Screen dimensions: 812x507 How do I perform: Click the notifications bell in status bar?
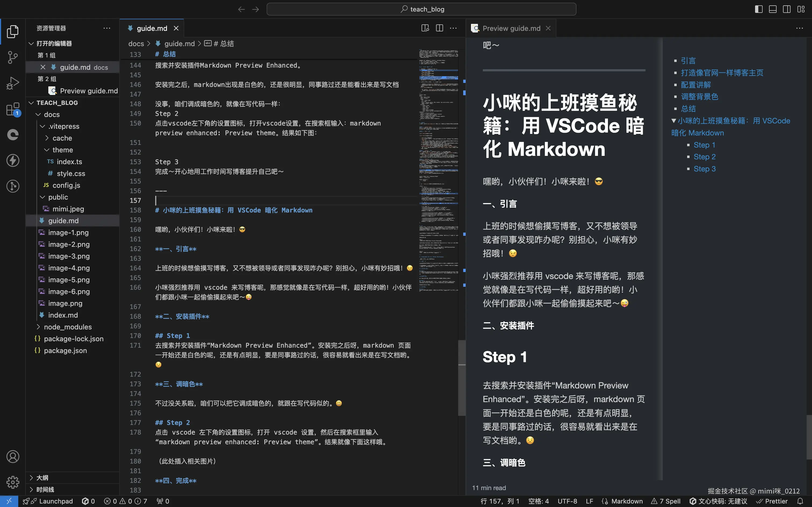[x=800, y=501]
